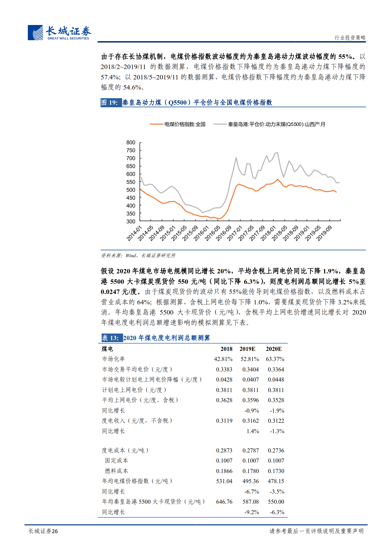The width and height of the screenshot is (392, 555).
Task: Click the figure label '图 19:'
Action: pyautogui.click(x=111, y=103)
